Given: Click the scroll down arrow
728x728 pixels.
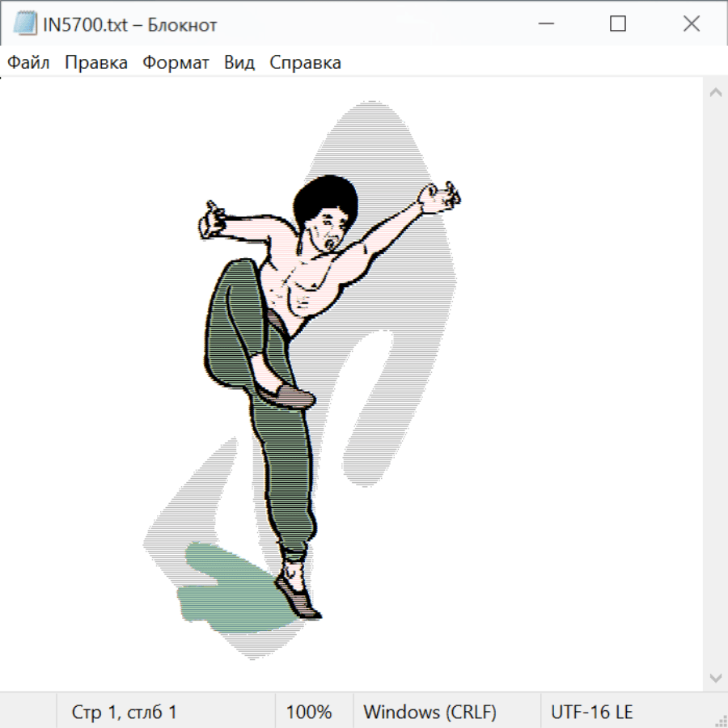Looking at the screenshot, I should (715, 677).
